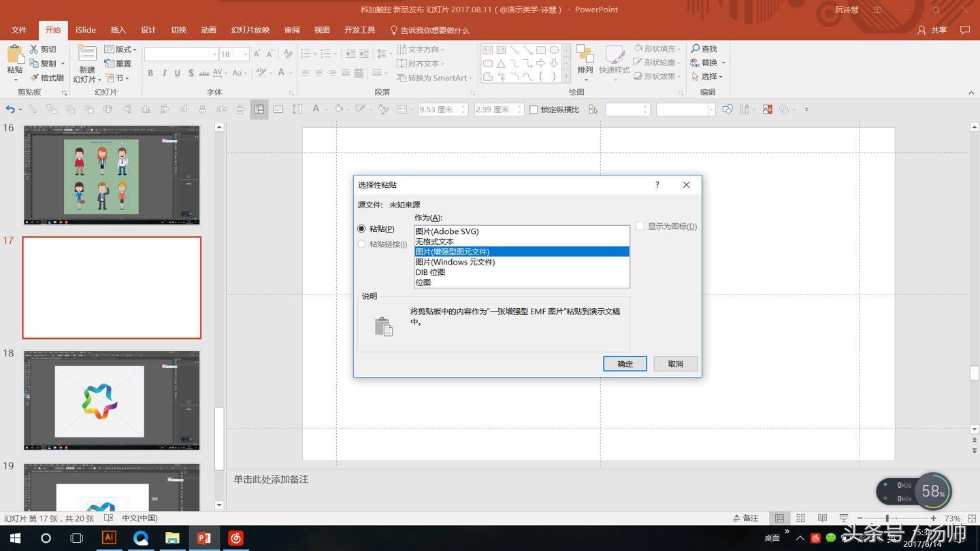This screenshot has width=980, height=551.
Task: Open the Text Direction (文字方向) dropdown
Action: [x=421, y=49]
